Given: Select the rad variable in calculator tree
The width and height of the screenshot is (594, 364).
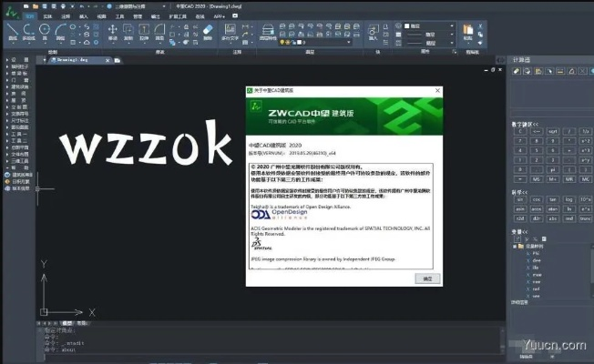Looking at the screenshot, I should 536,288.
